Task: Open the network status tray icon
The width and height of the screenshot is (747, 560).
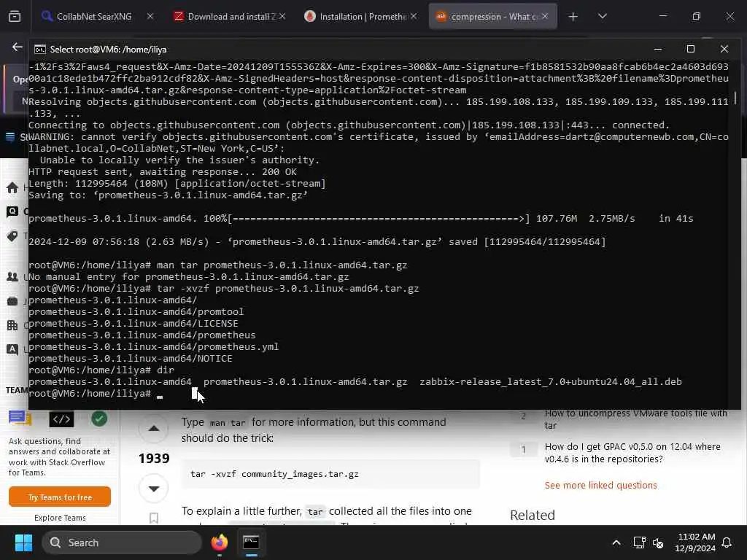Action: pyautogui.click(x=639, y=542)
